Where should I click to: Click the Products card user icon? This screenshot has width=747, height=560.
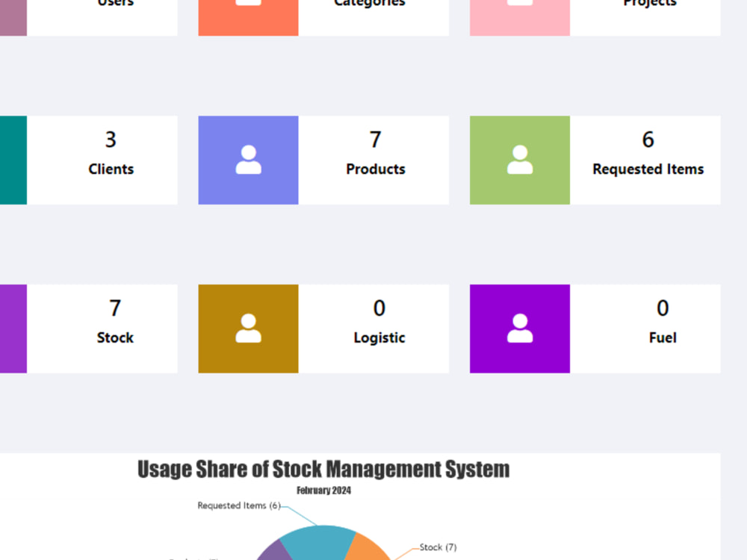[x=248, y=160]
